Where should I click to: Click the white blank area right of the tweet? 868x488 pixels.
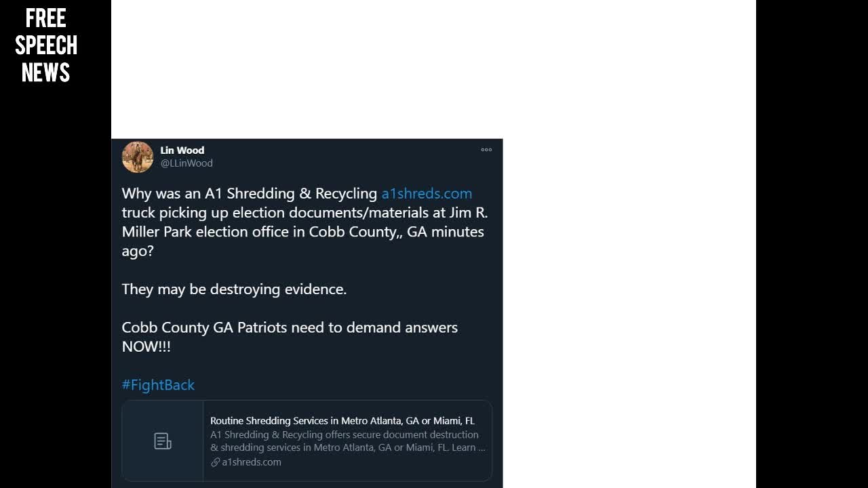(629, 271)
